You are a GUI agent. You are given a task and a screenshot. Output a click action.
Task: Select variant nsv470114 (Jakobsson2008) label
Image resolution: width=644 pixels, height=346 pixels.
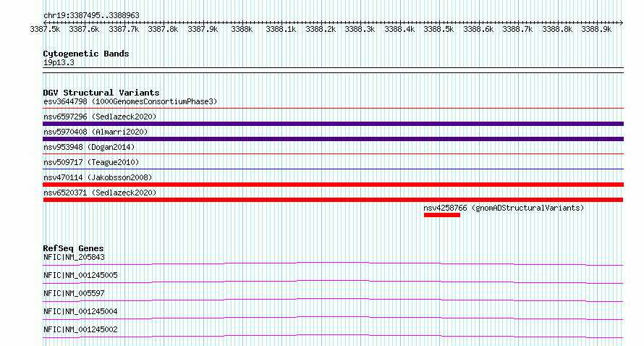[98, 177]
